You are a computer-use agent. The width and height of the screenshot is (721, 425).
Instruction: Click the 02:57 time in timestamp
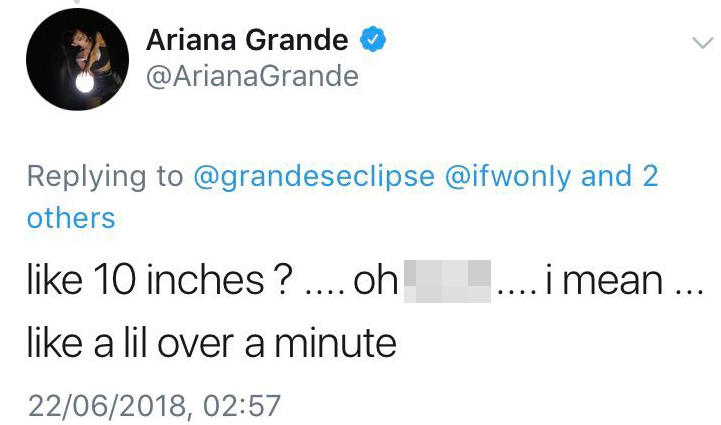pos(241,405)
